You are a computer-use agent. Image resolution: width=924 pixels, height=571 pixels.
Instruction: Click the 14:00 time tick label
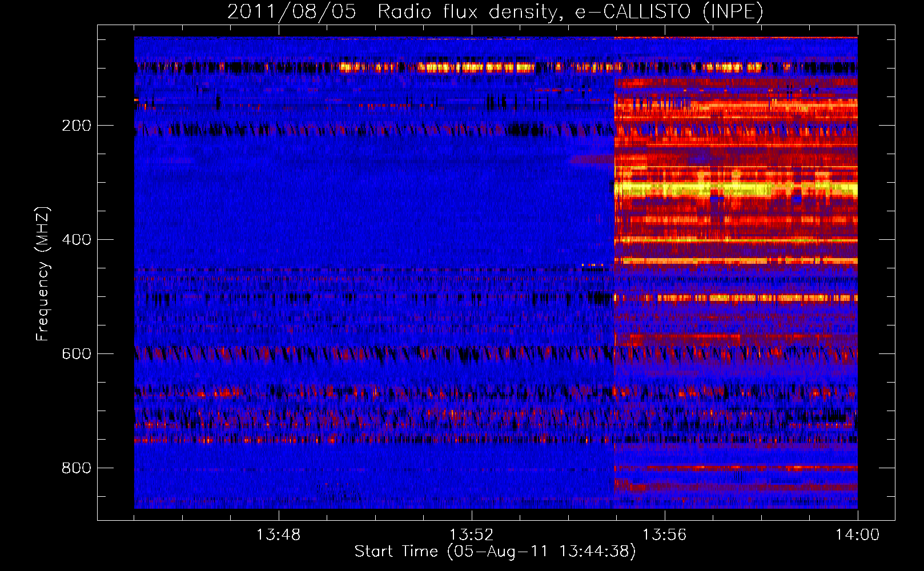click(857, 535)
